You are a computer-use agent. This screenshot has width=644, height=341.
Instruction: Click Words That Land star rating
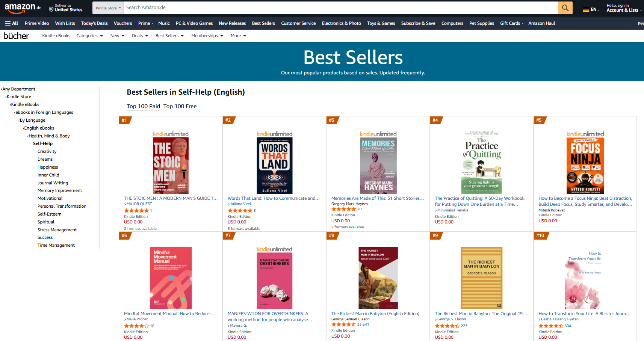(x=240, y=211)
